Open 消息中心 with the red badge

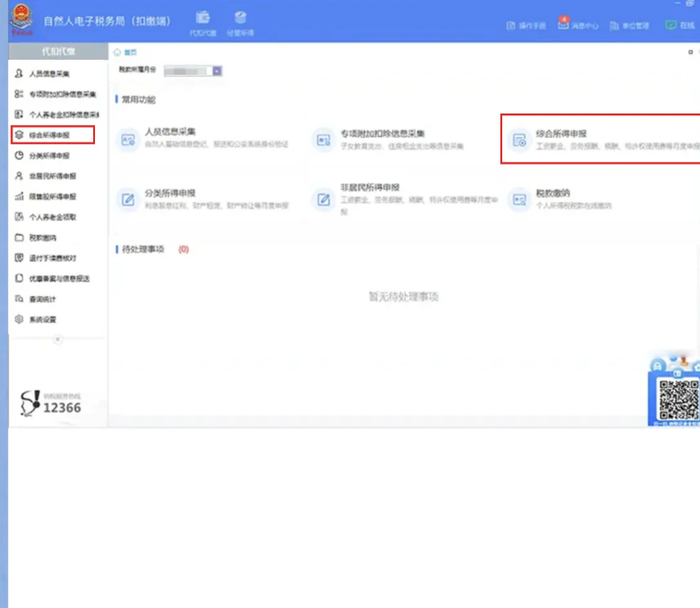coord(578,25)
